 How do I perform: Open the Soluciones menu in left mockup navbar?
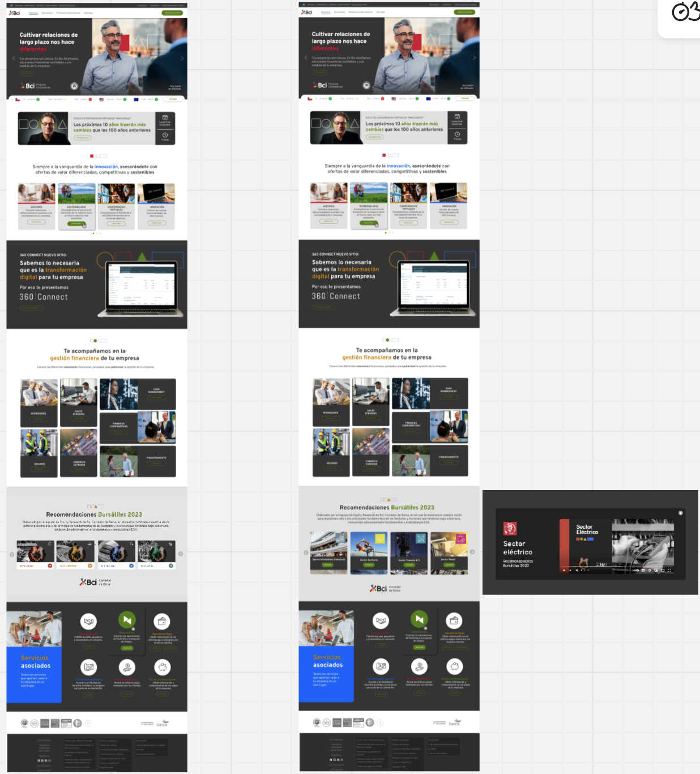47,12
